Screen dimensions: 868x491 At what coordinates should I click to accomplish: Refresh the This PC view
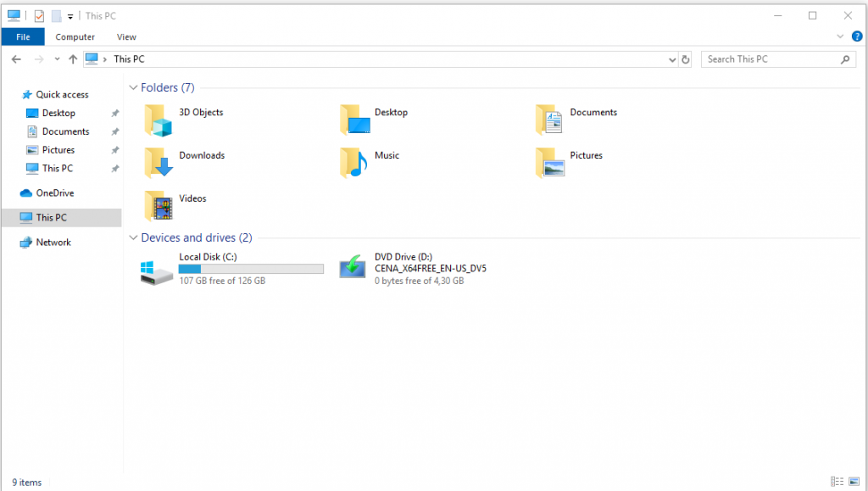685,59
